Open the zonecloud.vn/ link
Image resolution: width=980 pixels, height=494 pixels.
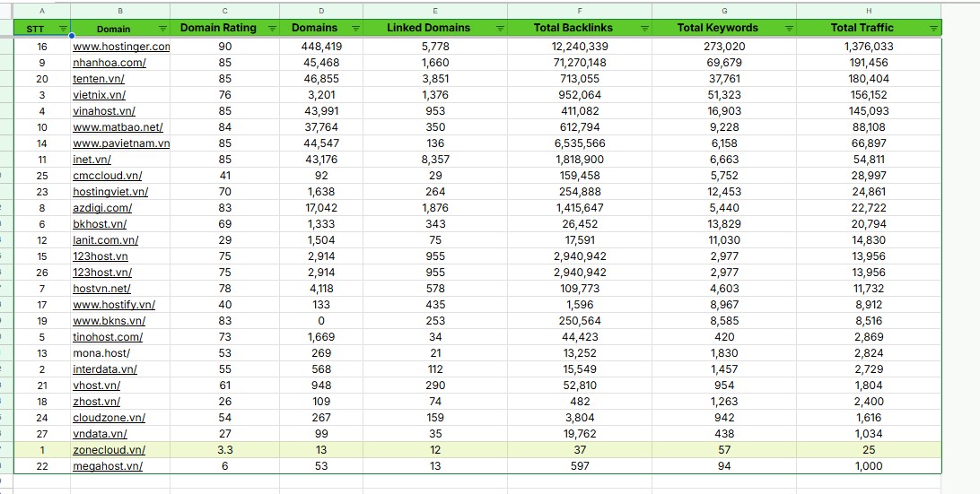pos(109,450)
